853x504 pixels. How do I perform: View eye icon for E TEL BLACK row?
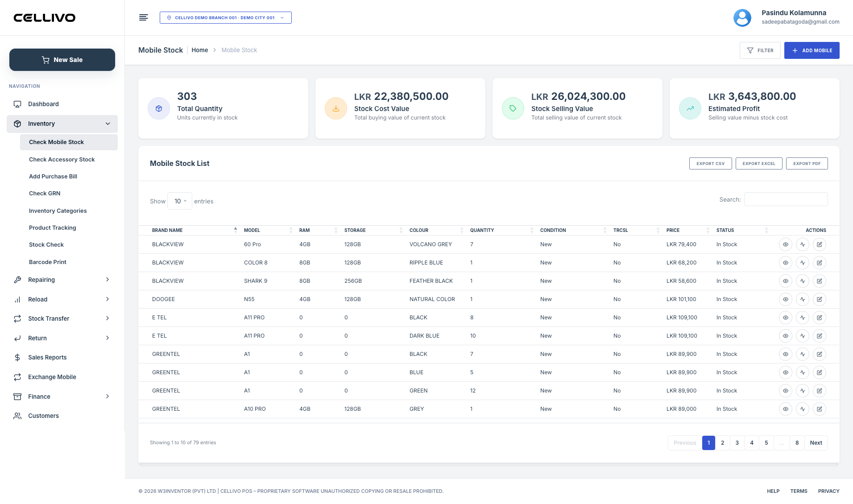786,318
